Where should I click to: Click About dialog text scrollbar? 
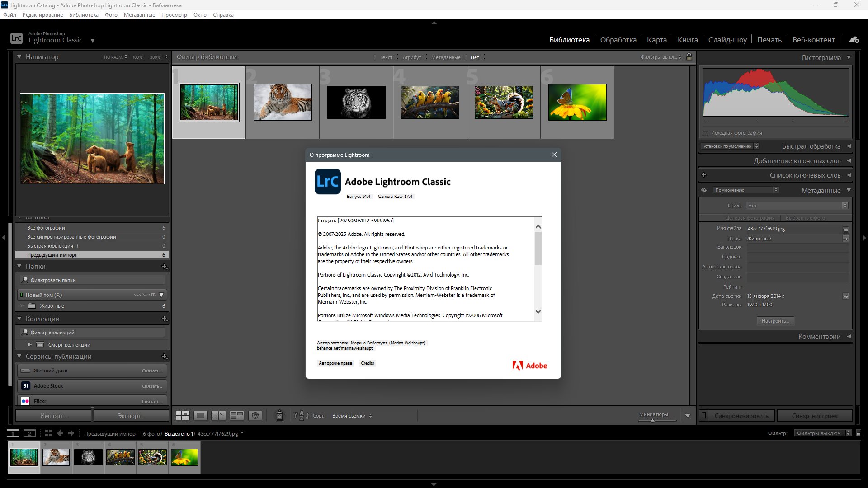pyautogui.click(x=538, y=249)
